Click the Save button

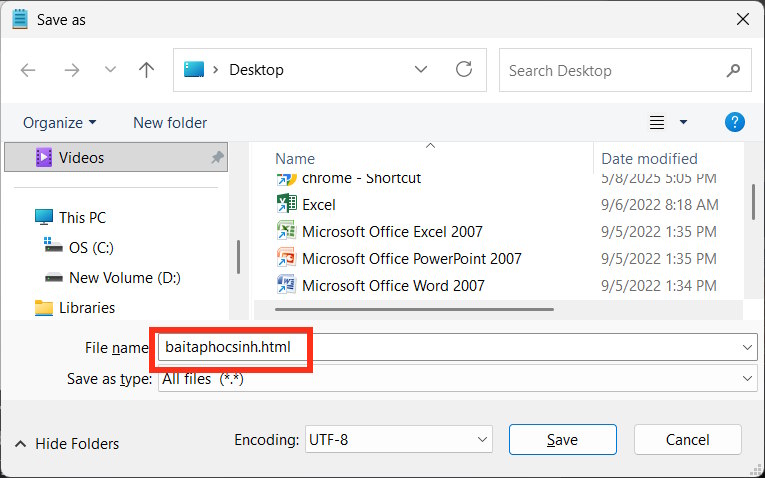[x=562, y=439]
